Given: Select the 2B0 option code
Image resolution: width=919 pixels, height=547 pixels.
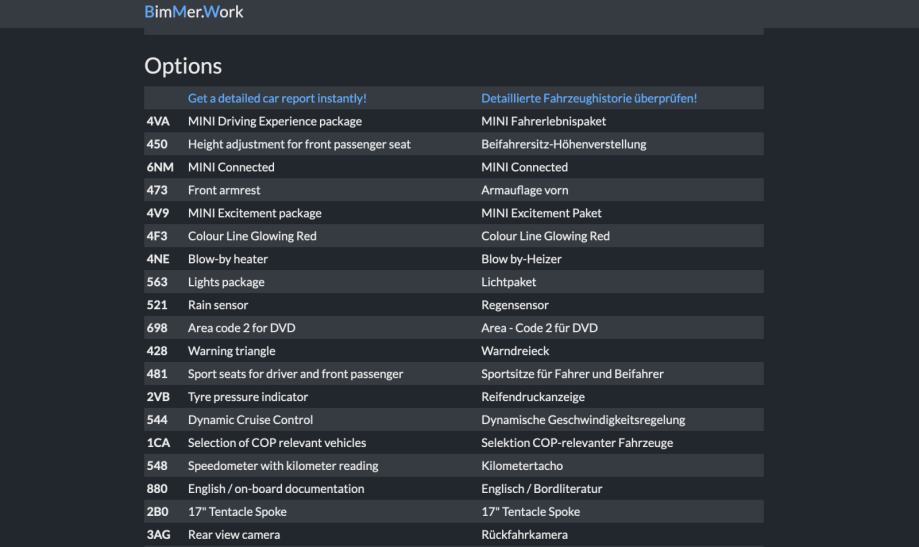Looking at the screenshot, I should point(158,512).
